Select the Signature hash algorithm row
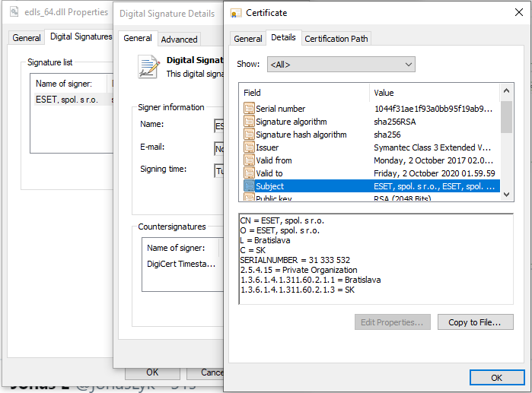Screen dimensions: 532x393 (370, 135)
